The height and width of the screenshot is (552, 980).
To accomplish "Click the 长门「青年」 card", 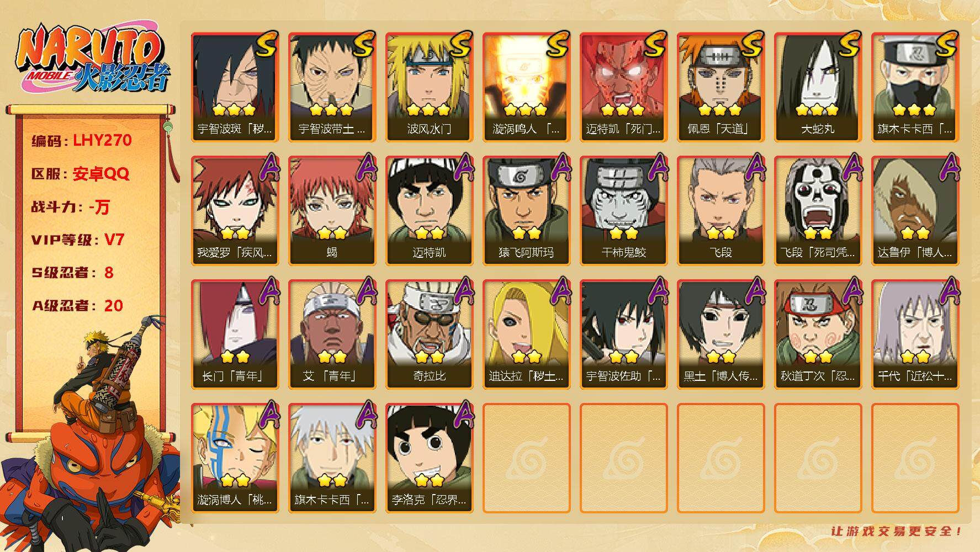I will pyautogui.click(x=235, y=335).
